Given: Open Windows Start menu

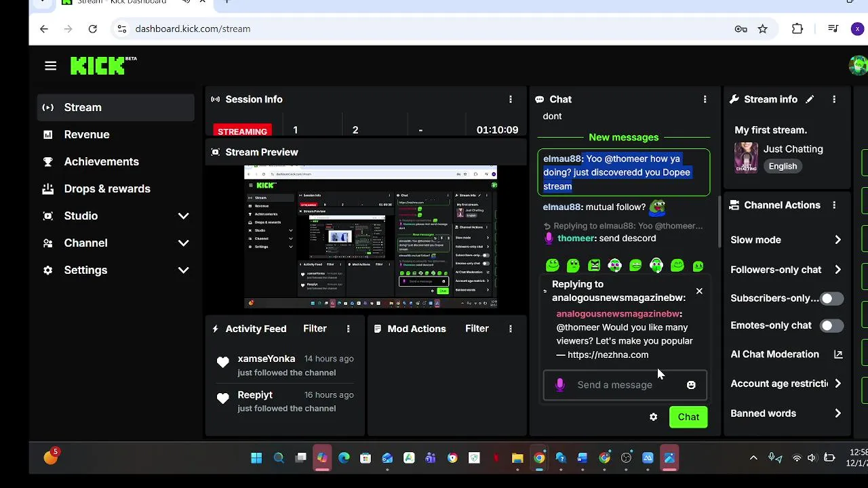Looking at the screenshot, I should click(256, 458).
